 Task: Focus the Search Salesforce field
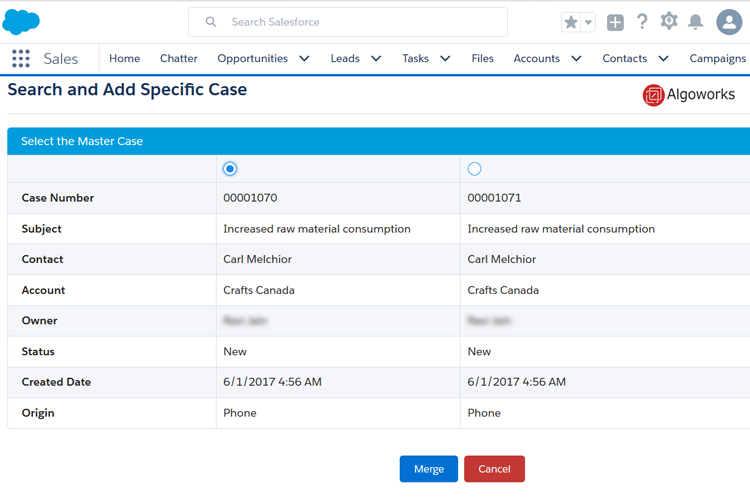348,22
